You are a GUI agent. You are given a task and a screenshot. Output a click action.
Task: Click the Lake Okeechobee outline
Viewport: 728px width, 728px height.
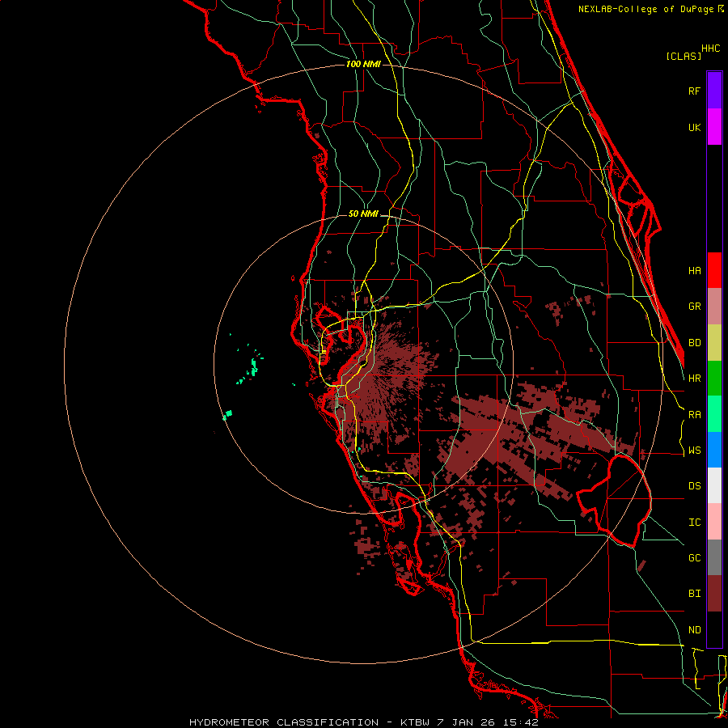[614, 501]
